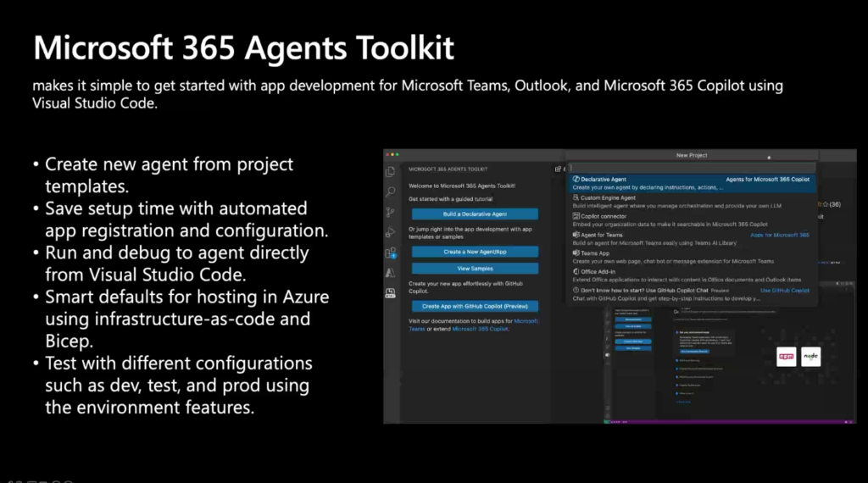This screenshot has width=868, height=483.
Task: Click Build a Declarative Agent button
Action: [475, 214]
